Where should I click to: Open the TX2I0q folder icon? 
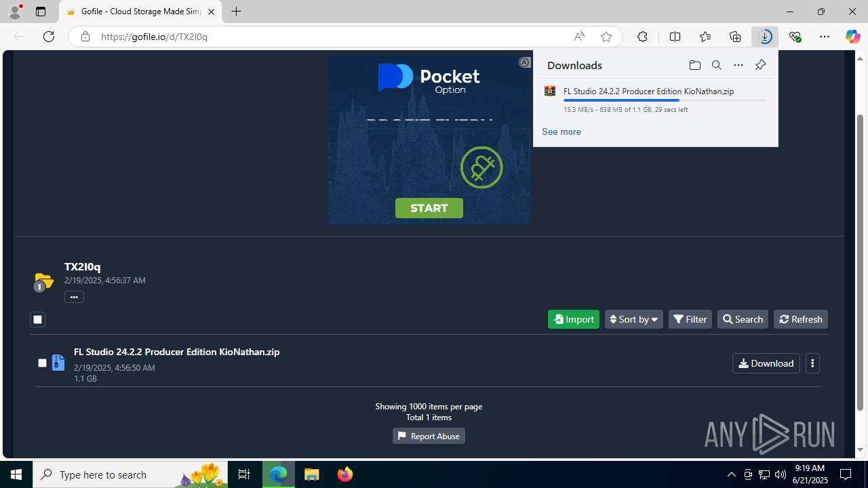coord(43,280)
